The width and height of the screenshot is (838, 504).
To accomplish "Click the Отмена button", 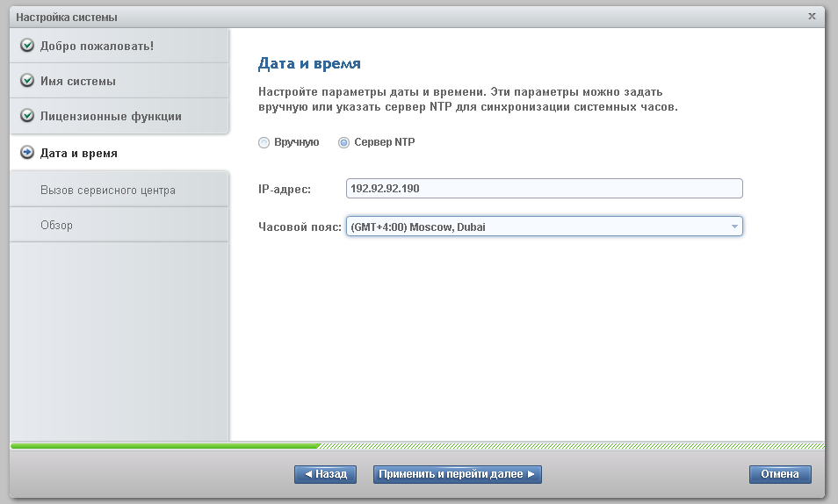I will click(x=780, y=474).
